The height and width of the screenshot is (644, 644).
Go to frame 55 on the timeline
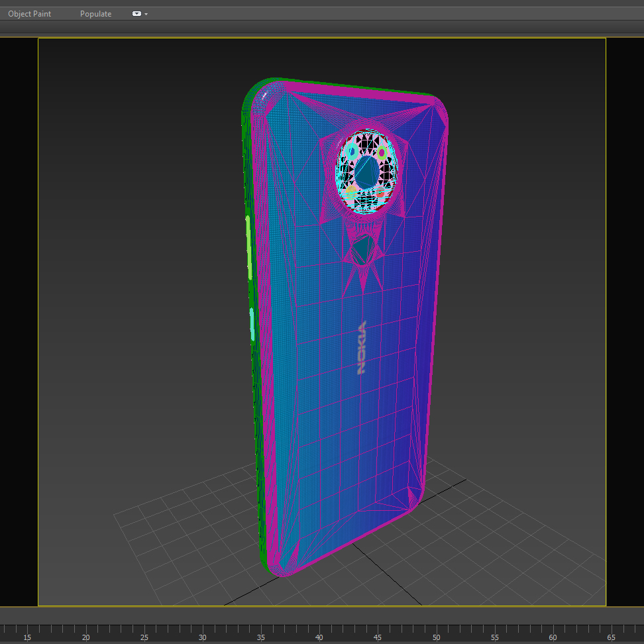pyautogui.click(x=494, y=637)
